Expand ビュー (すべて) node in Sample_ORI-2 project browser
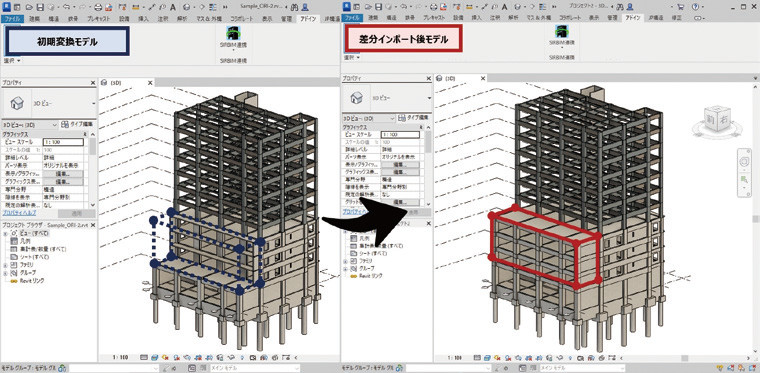760x373 pixels. [4, 233]
